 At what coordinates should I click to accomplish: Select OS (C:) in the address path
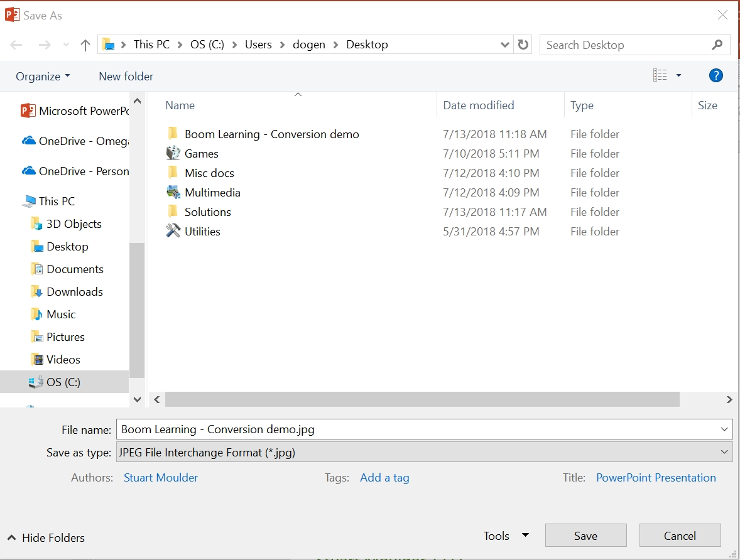point(207,45)
